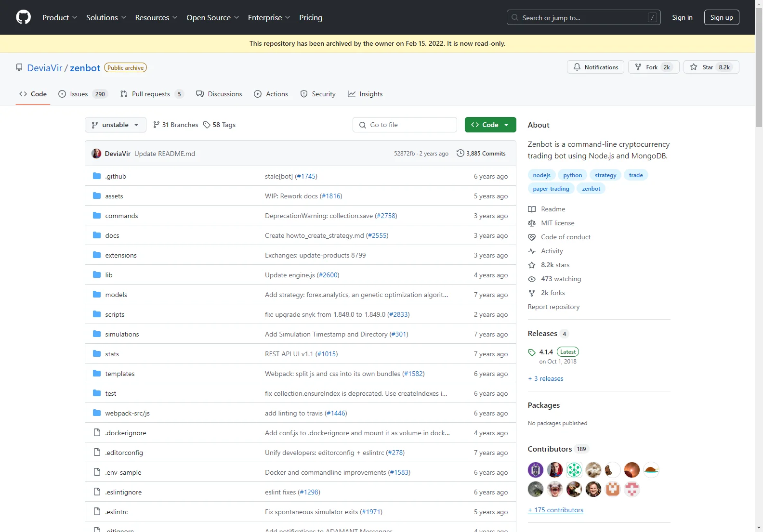Viewport: 763px width, 532px height.
Task: Click the Sign up button
Action: point(722,17)
